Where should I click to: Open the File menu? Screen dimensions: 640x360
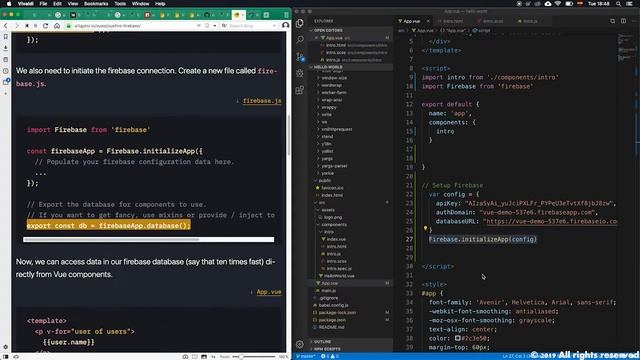[x=43, y=4]
